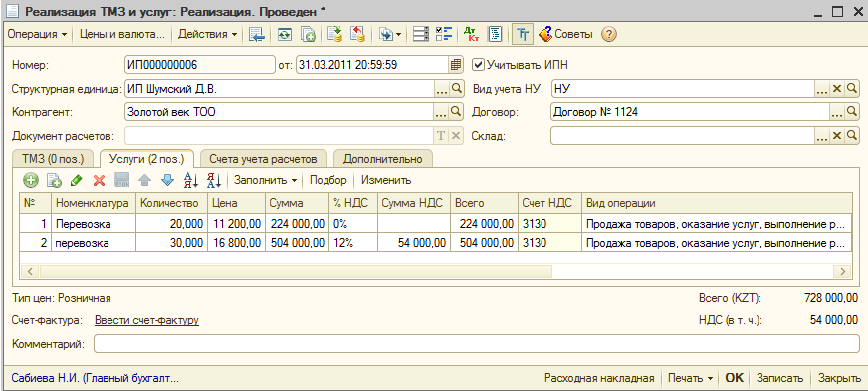Screen dimensions: 868x391
Task: Open the Действия dropdown menu
Action: point(208,34)
